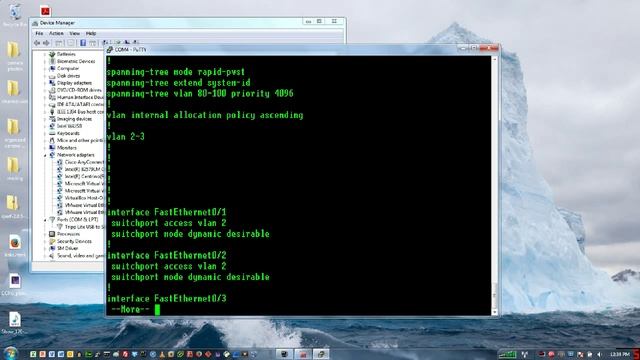Select the Batteries icon in device tree

[x=52, y=54]
